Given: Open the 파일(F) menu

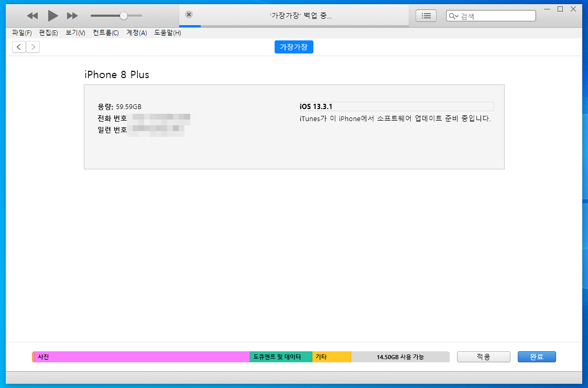Looking at the screenshot, I should pos(22,33).
